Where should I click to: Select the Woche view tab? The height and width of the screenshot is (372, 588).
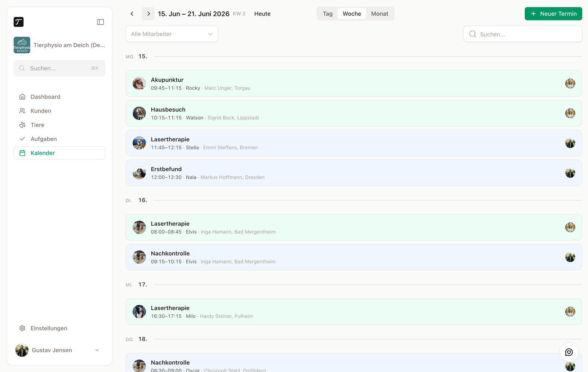click(x=352, y=14)
